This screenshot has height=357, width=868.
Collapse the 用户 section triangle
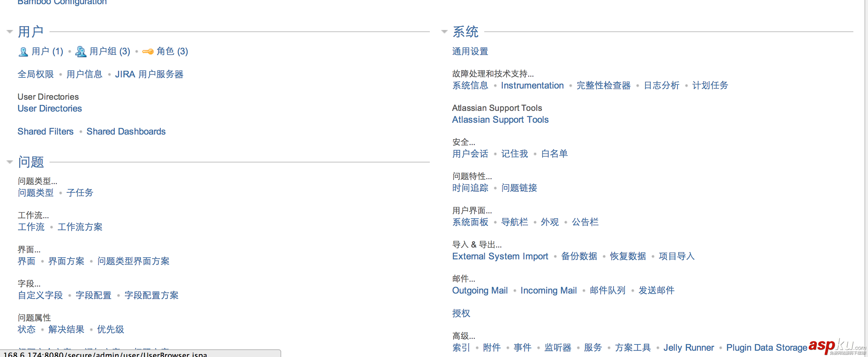pos(10,32)
